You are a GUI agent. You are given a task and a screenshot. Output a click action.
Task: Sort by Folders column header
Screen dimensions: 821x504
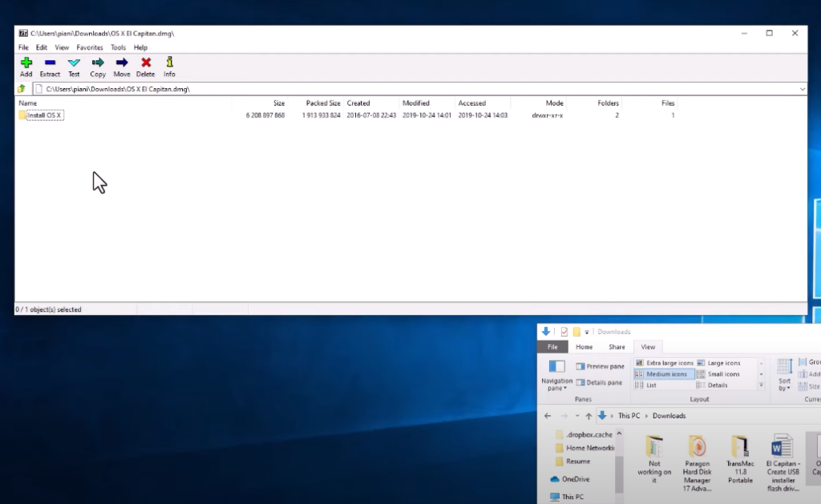pyautogui.click(x=608, y=103)
